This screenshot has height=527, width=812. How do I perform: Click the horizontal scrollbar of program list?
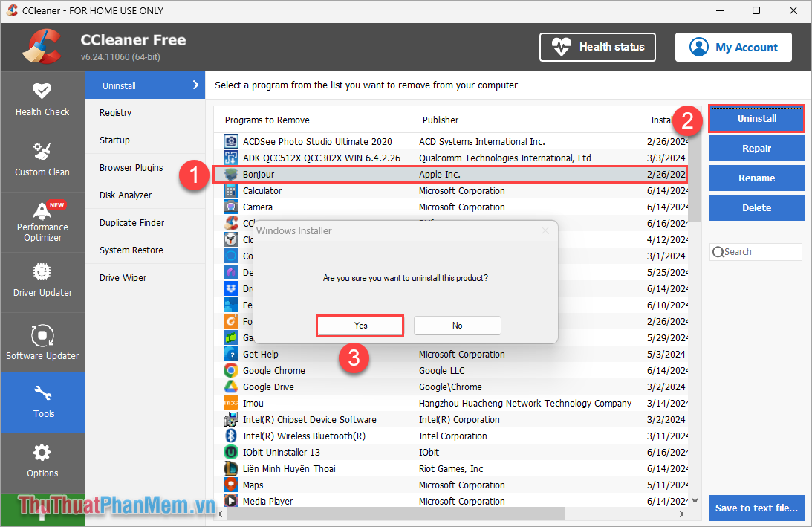click(x=396, y=514)
